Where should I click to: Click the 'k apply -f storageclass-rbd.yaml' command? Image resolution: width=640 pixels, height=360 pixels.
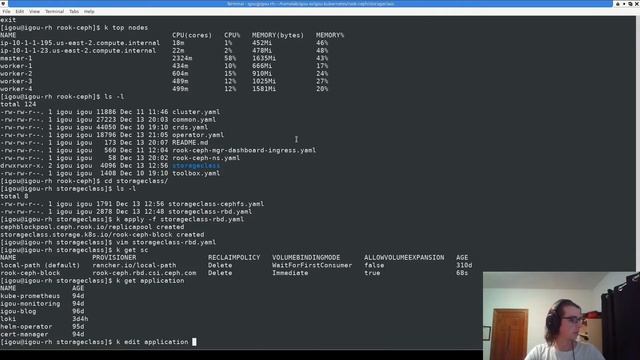pos(180,219)
